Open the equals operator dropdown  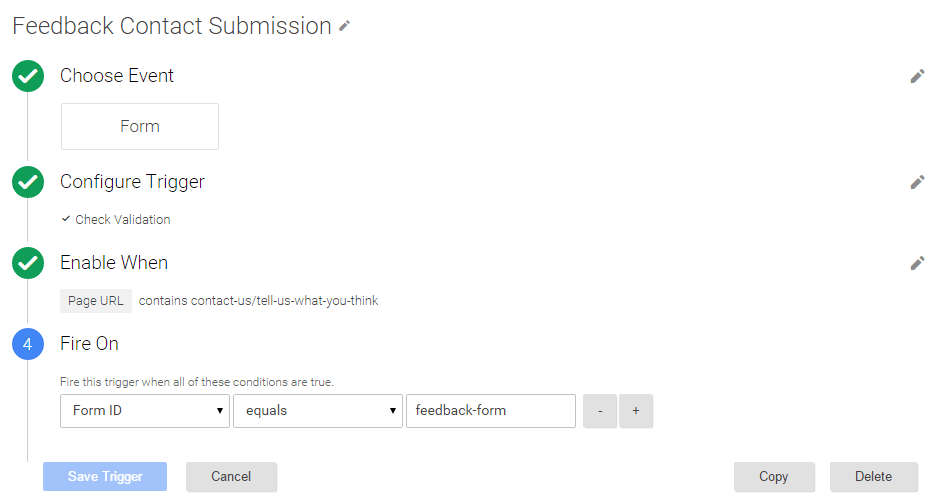pos(318,411)
